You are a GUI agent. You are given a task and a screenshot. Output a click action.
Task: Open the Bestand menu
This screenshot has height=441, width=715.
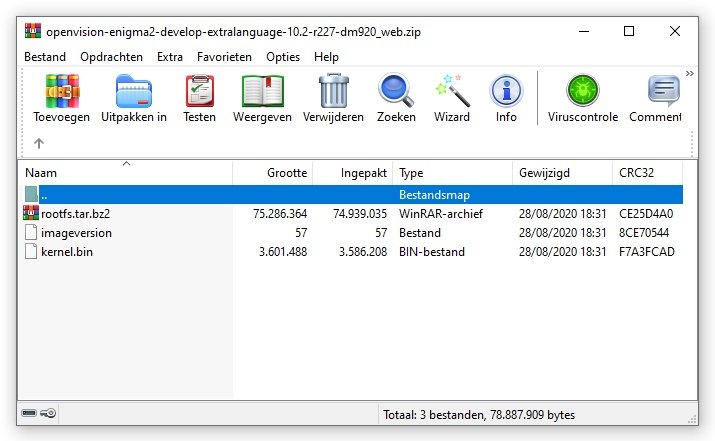point(45,57)
